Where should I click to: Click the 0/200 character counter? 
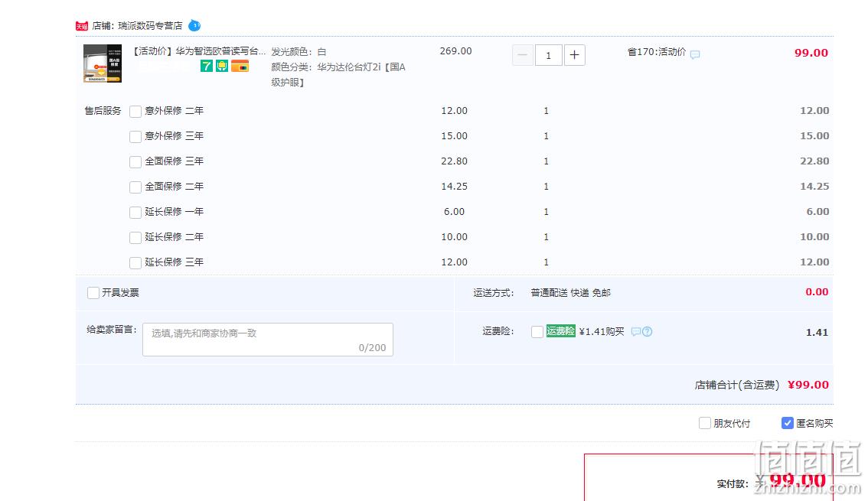coord(373,348)
